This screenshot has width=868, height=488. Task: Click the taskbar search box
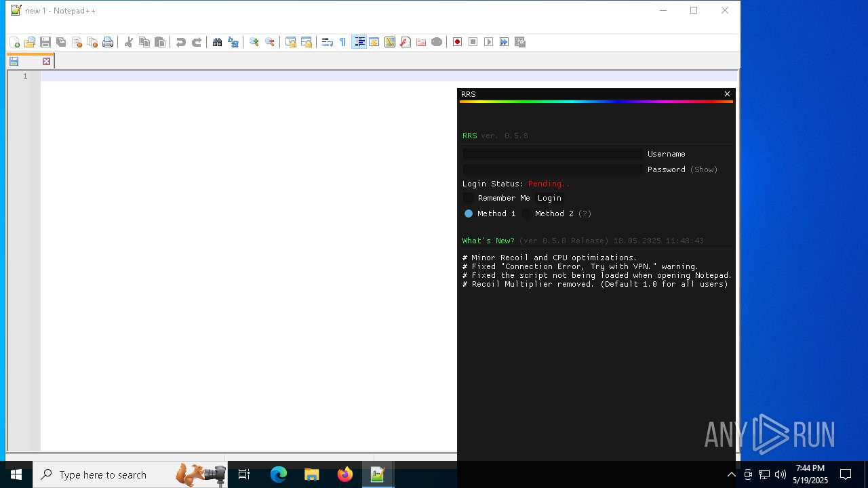click(130, 474)
